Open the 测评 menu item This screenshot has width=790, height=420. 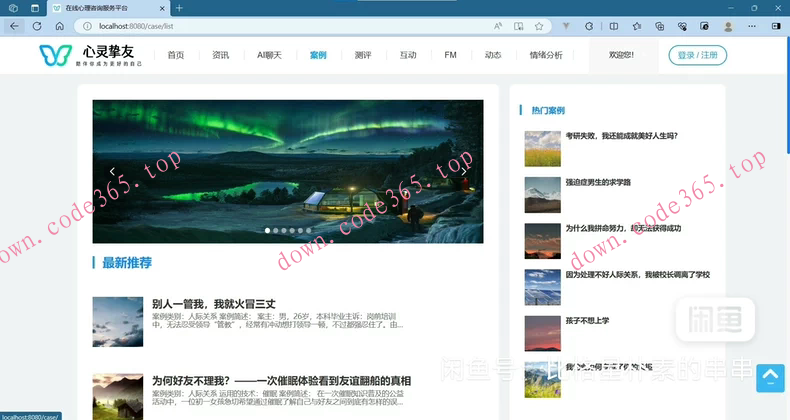[x=363, y=55]
